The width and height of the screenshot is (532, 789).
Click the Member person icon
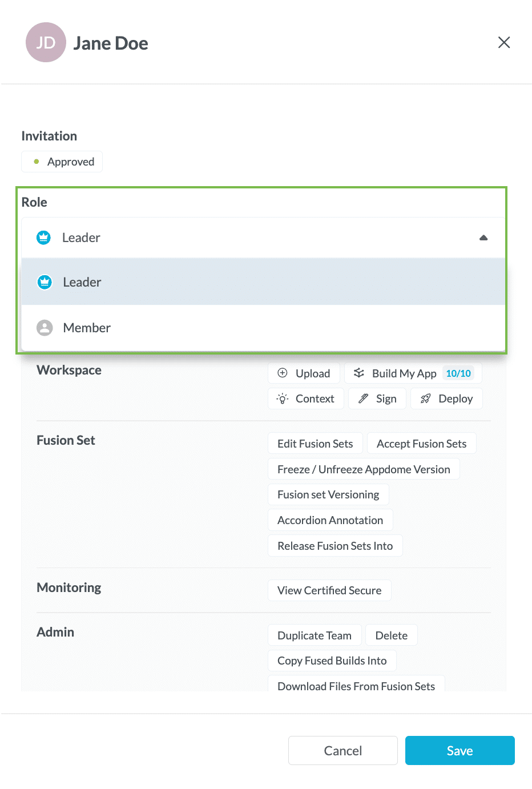[45, 328]
